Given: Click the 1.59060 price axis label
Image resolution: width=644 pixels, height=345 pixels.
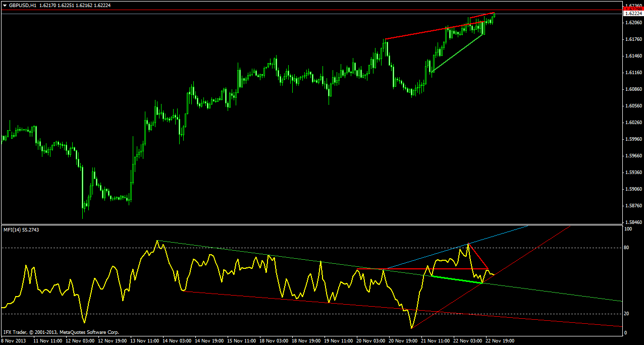Looking at the screenshot, I should [633, 189].
